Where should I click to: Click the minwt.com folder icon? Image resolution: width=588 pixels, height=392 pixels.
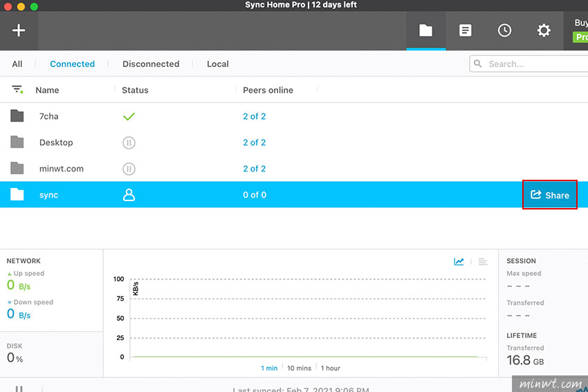(x=17, y=168)
